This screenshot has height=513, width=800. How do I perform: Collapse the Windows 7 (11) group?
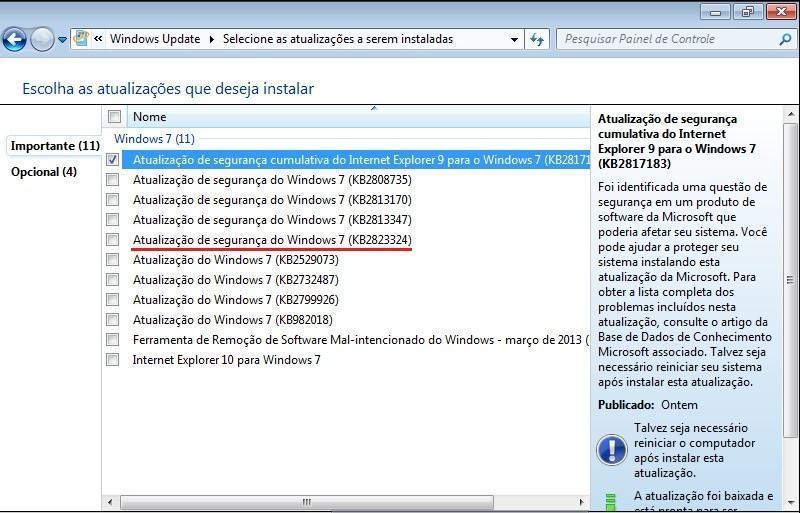click(x=154, y=139)
